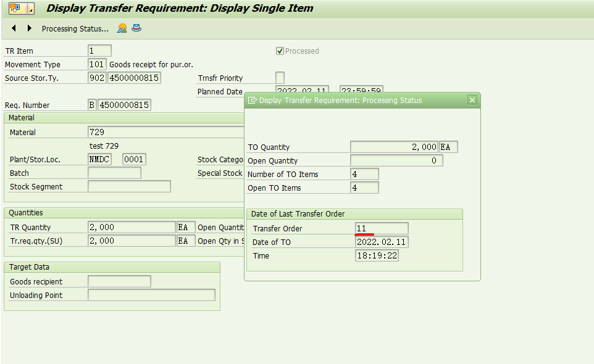Click the hat icon next to the mountain icon
594x364 pixels.
point(135,27)
